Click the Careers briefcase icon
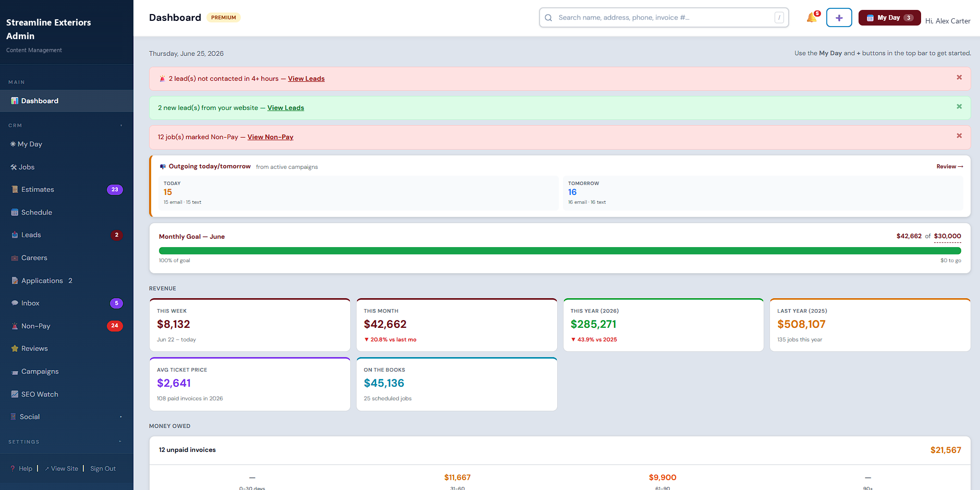The image size is (980, 490). (x=15, y=258)
